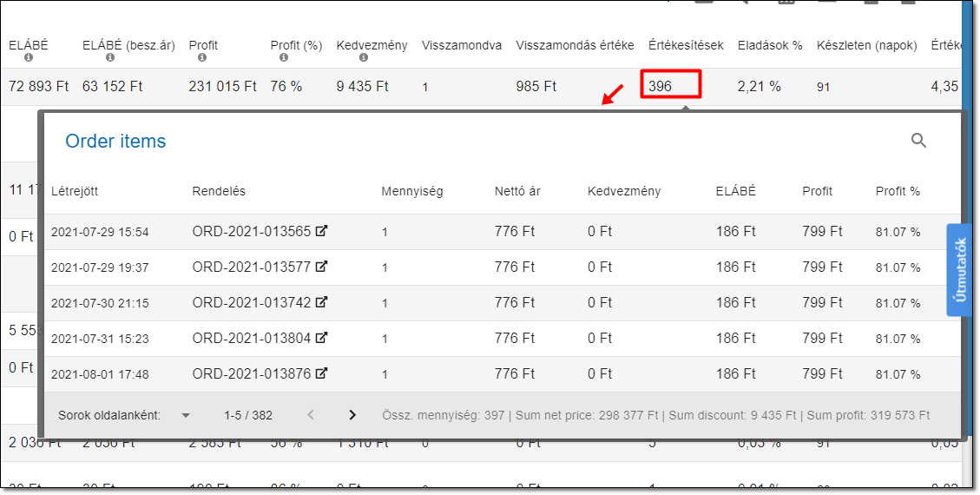The image size is (980, 495).
Task: Show info icon under Profit column header
Action: coord(202,57)
